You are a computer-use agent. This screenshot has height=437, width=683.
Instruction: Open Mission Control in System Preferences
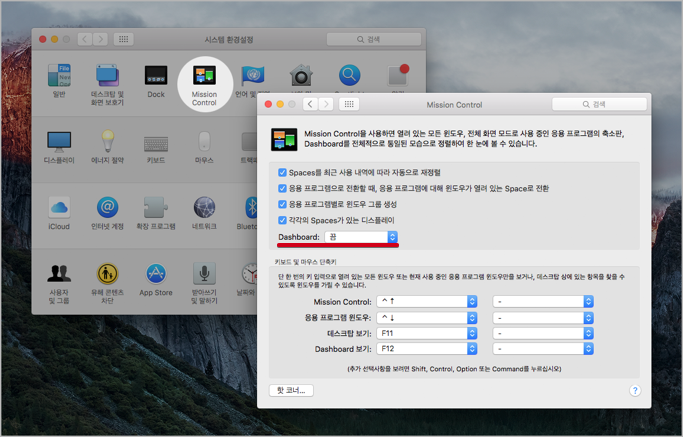click(x=204, y=75)
